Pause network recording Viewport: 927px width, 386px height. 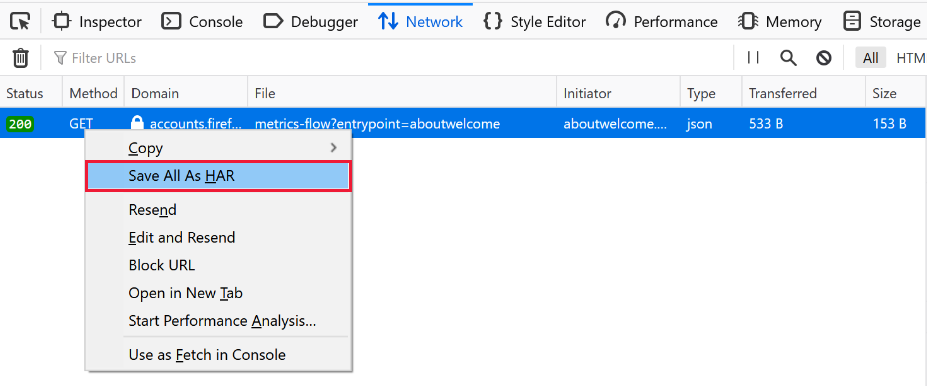click(753, 58)
